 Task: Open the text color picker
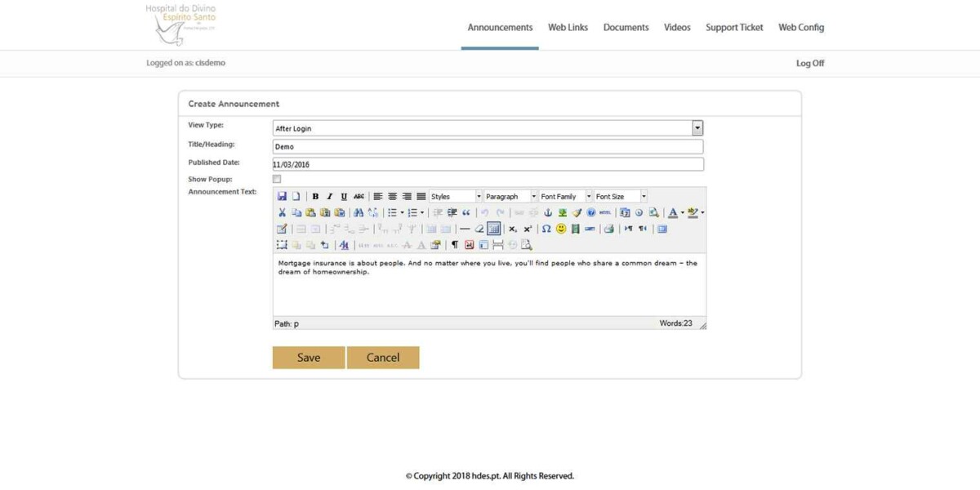(x=673, y=212)
